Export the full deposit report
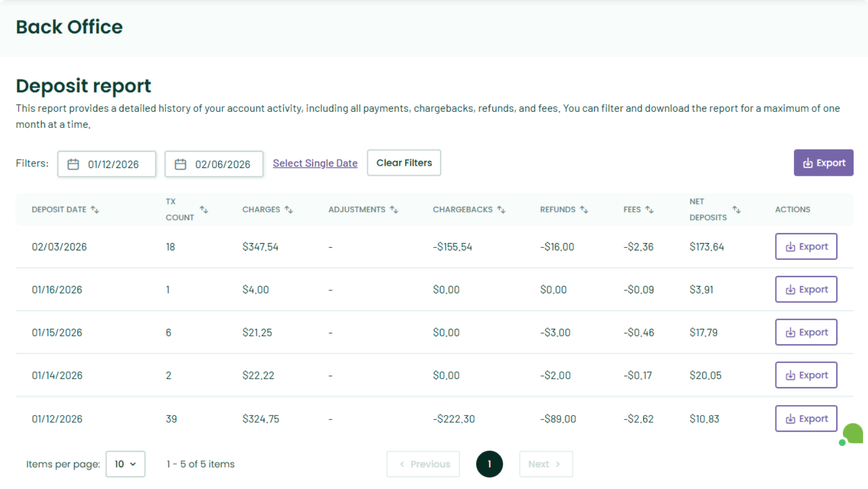 (x=823, y=163)
